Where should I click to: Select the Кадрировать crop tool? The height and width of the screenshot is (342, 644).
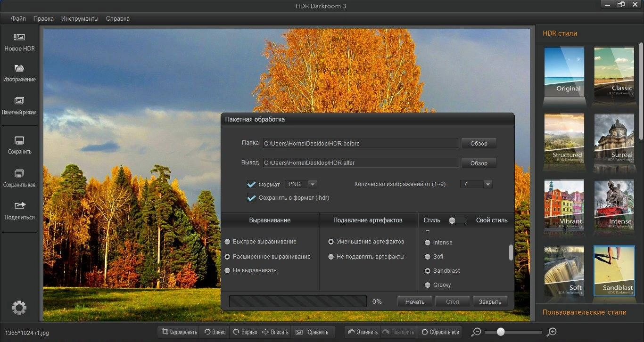pyautogui.click(x=179, y=332)
